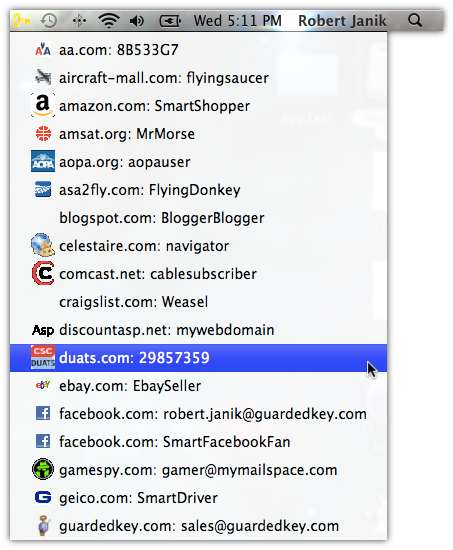Click the yellow key menu bar icon
This screenshot has width=453, height=550.
click(x=22, y=21)
